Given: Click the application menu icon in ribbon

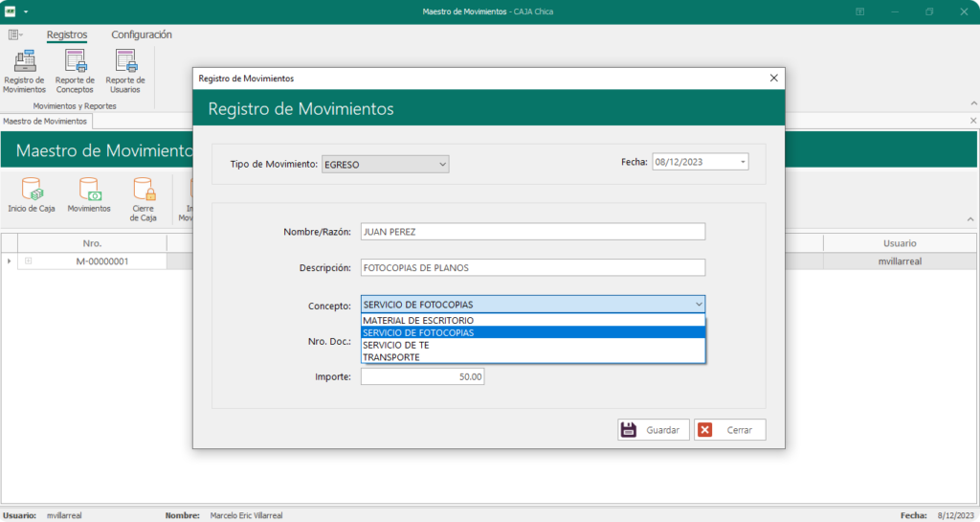Looking at the screenshot, I should (x=15, y=34).
